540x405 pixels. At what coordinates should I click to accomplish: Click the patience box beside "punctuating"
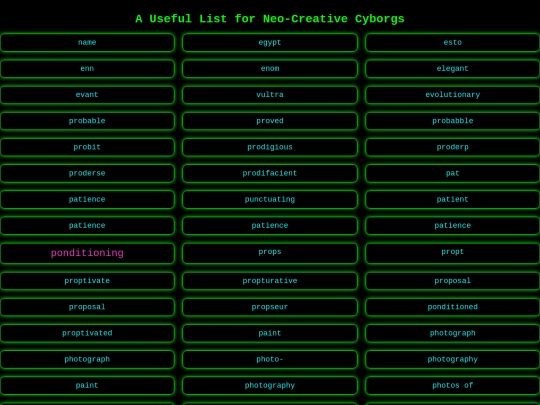coord(87,199)
